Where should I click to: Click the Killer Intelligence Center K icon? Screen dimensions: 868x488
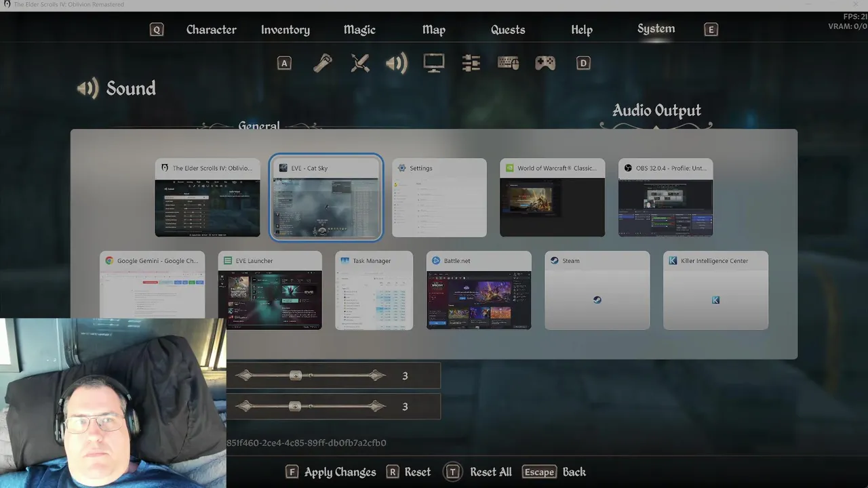coord(715,300)
